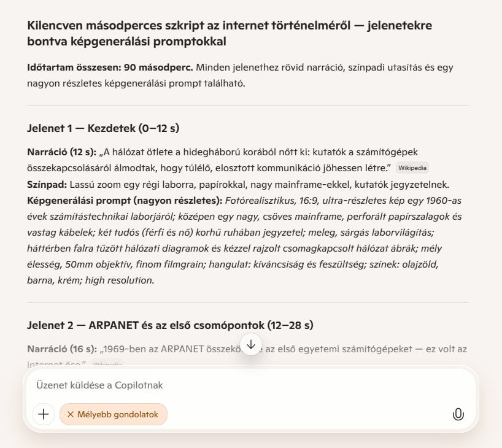Click the Időtartam összesen: 90 másodperc text

click(x=110, y=68)
